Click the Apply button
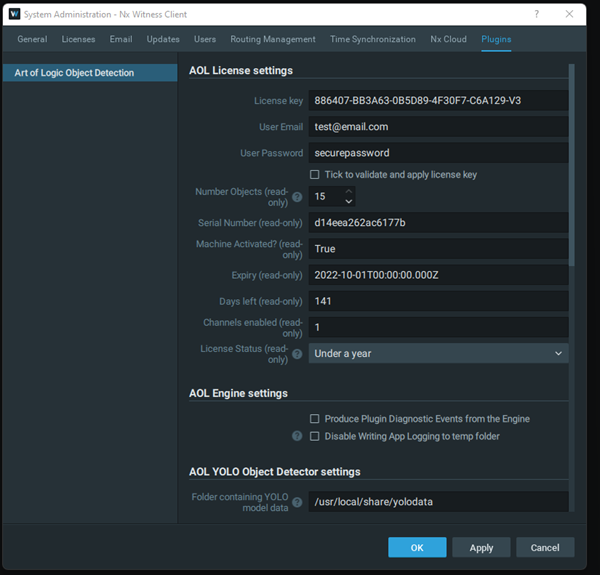The width and height of the screenshot is (600, 575). 481,547
